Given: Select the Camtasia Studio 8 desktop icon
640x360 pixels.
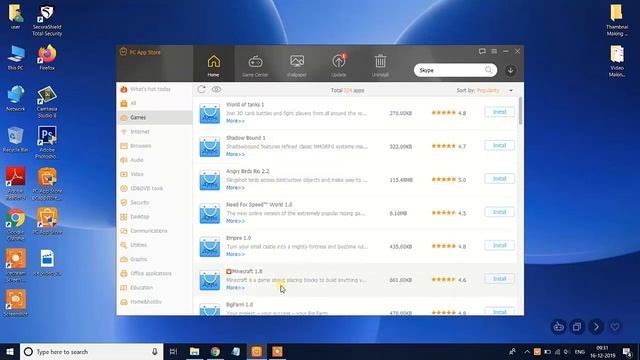Looking at the screenshot, I should (x=47, y=102).
